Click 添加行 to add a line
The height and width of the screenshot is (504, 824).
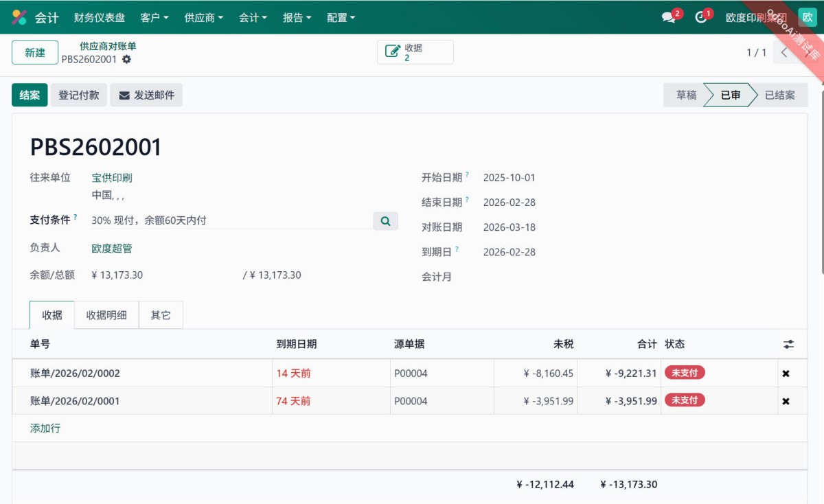click(45, 428)
